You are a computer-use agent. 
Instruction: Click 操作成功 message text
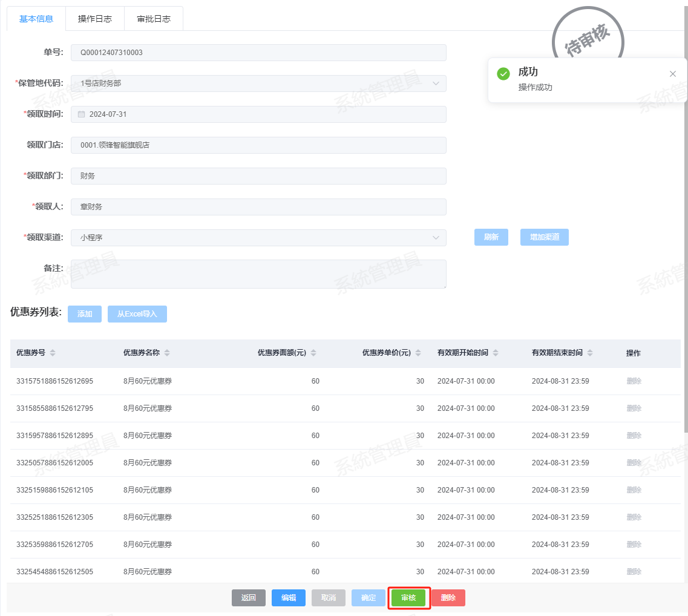536,87
